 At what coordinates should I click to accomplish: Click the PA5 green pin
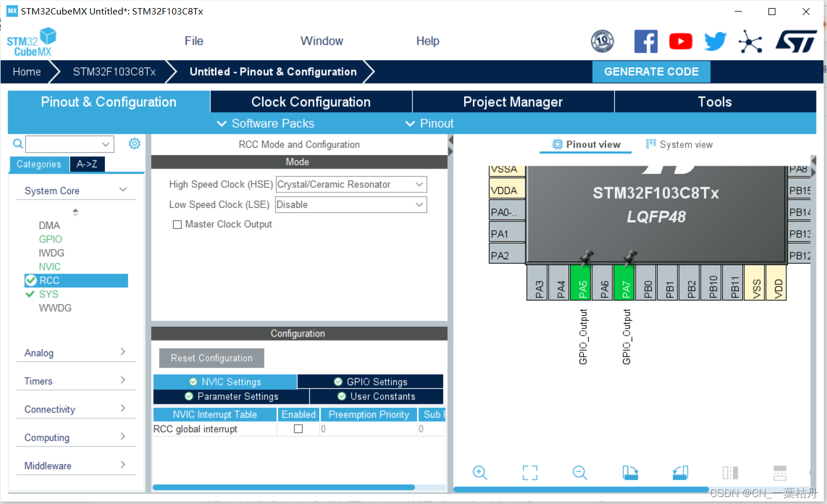tap(581, 283)
